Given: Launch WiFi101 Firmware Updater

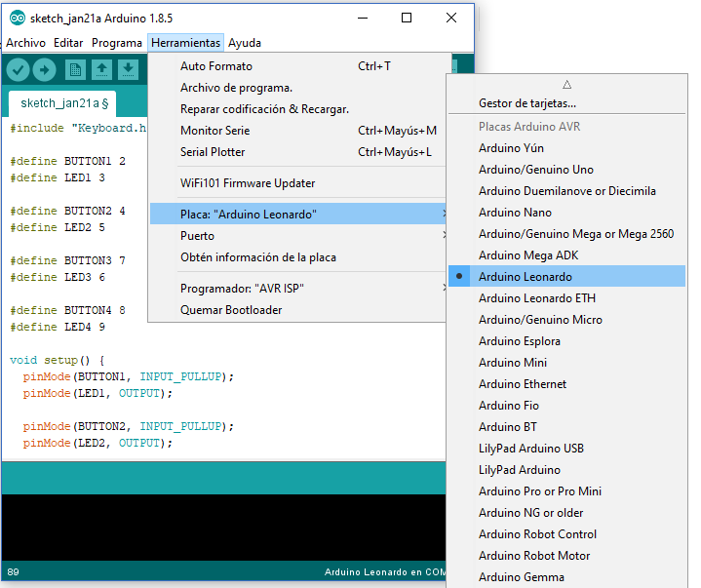Looking at the screenshot, I should 297,183.
